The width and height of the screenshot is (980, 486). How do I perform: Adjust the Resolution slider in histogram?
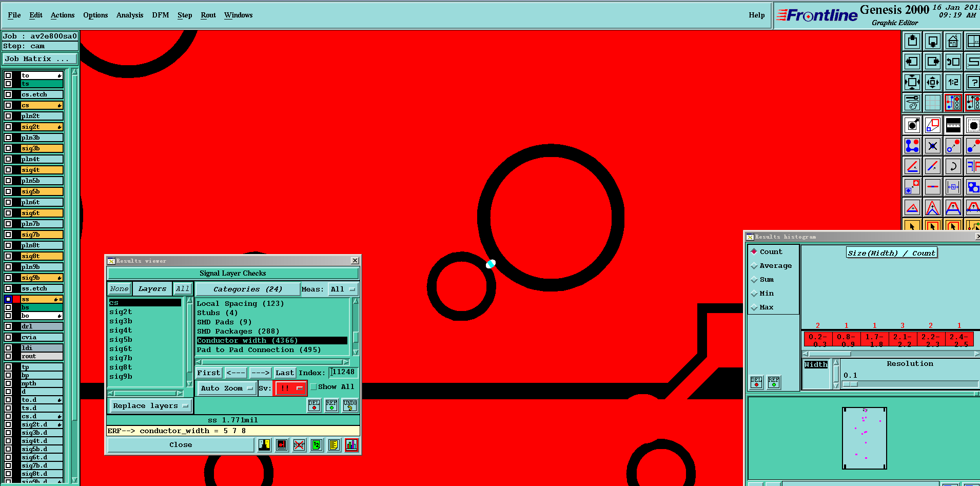coord(850,384)
